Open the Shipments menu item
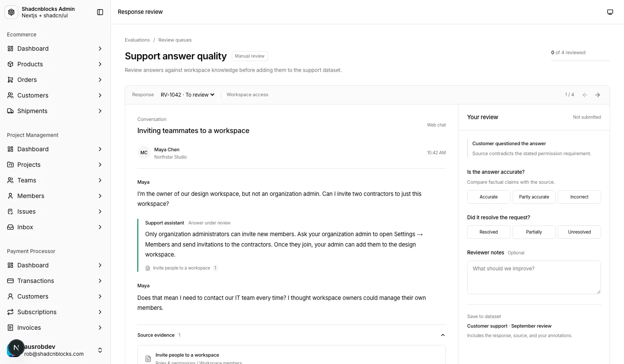The height and width of the screenshot is (364, 624). [x=55, y=111]
